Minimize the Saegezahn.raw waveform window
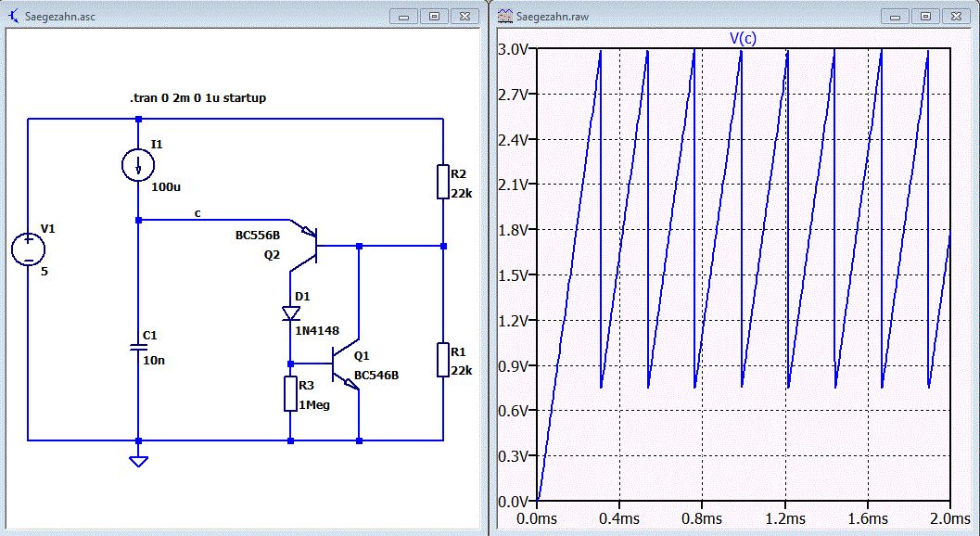The height and width of the screenshot is (536, 980). pos(896,17)
